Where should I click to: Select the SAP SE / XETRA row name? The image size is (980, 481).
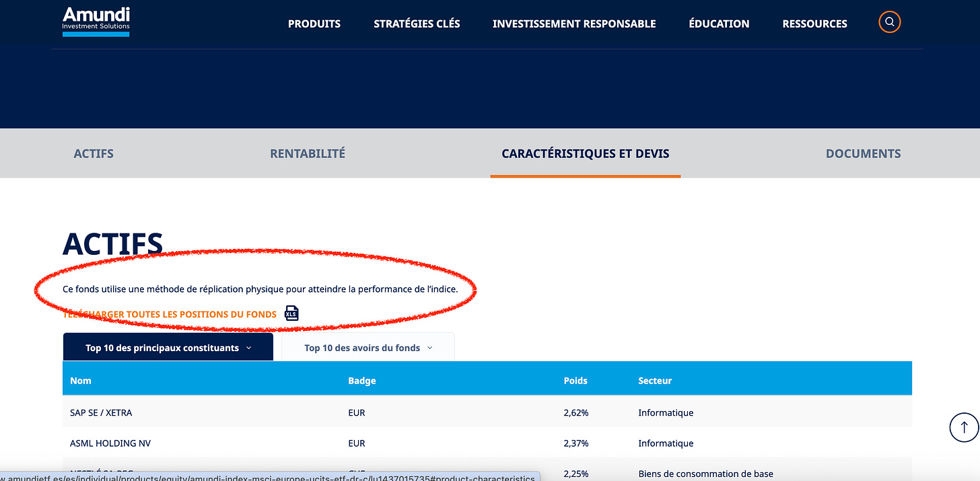[x=101, y=412]
